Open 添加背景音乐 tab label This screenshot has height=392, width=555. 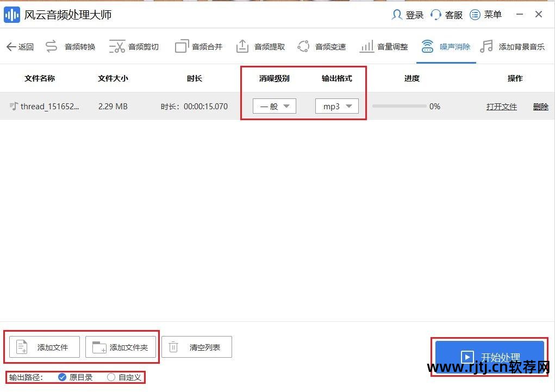point(522,47)
